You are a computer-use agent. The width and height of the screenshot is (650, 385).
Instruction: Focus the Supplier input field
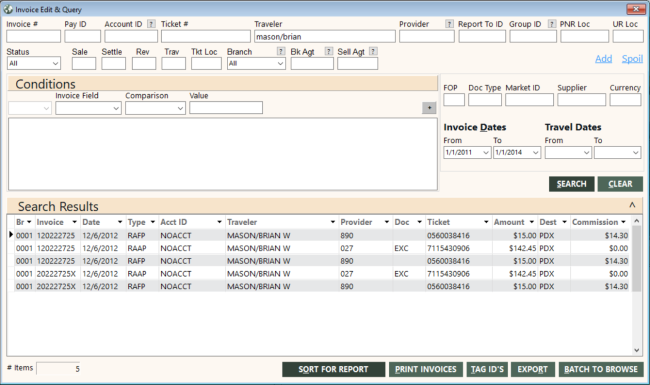582,100
